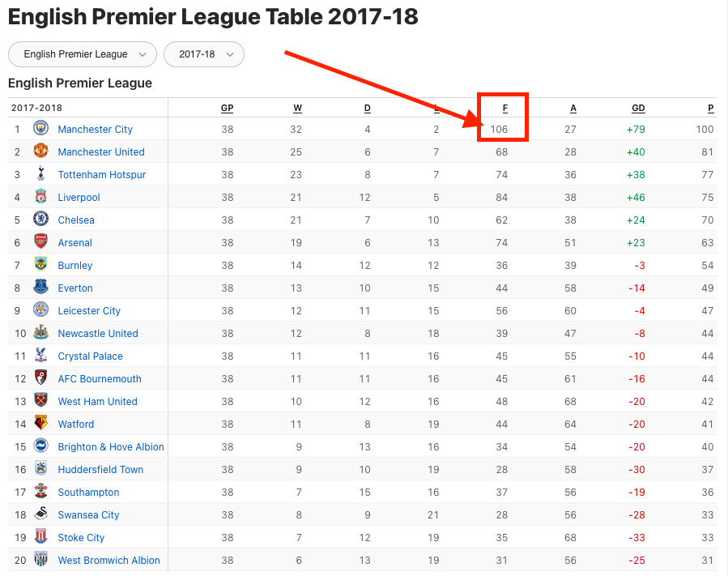Sort table by P points header
Viewport: 728px width, 576px height.
710,109
